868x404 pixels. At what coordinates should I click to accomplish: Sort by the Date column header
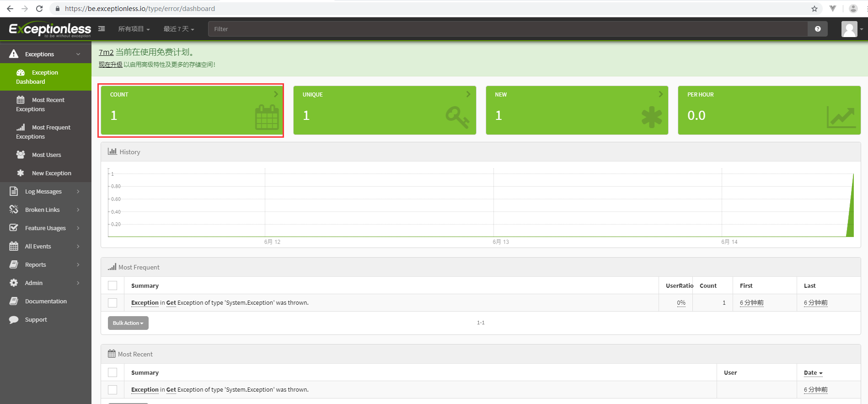tap(813, 372)
